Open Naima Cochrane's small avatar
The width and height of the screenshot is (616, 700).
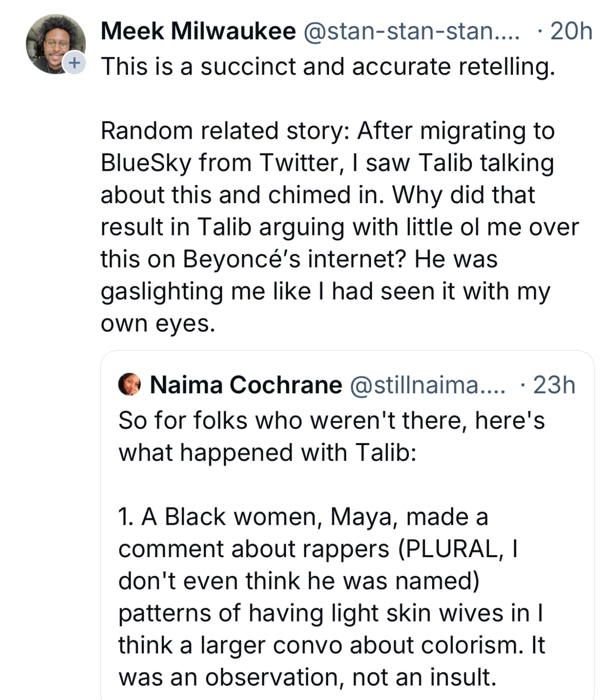click(x=129, y=384)
